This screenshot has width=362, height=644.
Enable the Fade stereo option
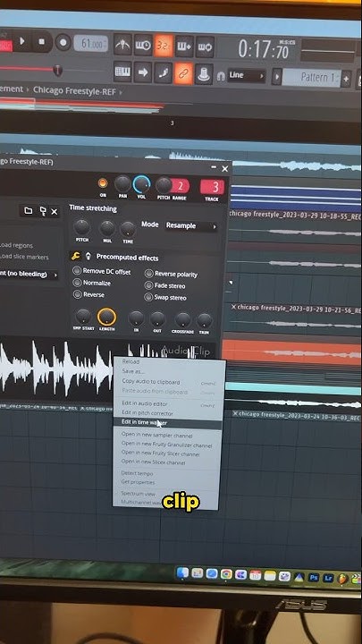click(165, 285)
